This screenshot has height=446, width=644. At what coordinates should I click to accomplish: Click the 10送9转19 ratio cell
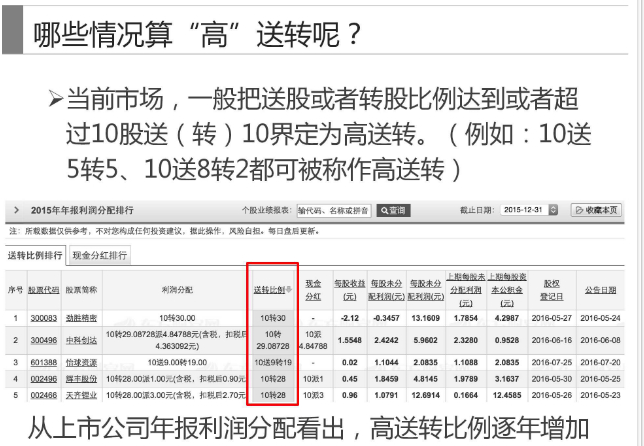tap(273, 363)
